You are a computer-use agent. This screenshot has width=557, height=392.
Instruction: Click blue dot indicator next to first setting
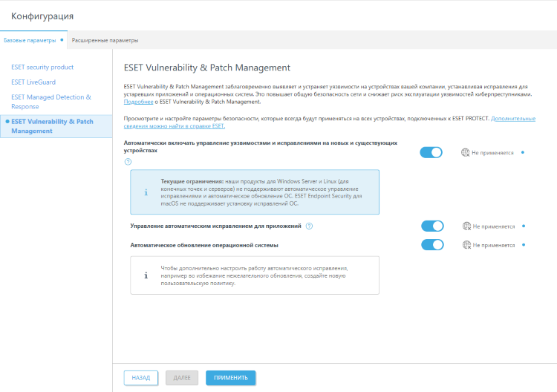[x=523, y=152]
